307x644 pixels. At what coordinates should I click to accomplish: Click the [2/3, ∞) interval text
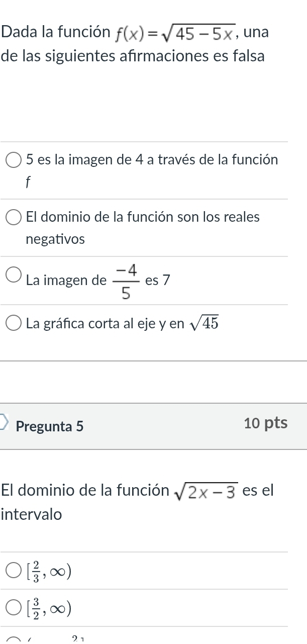pyautogui.click(x=48, y=571)
